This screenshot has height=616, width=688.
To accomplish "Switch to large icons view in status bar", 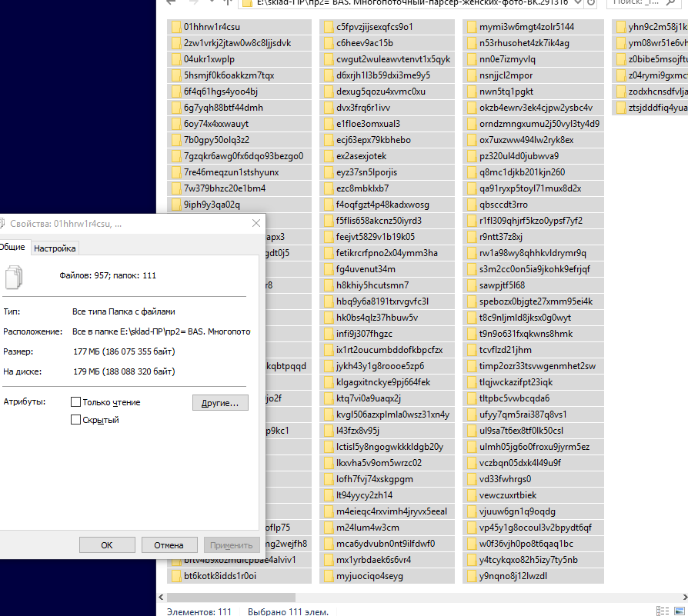I will point(680,611).
